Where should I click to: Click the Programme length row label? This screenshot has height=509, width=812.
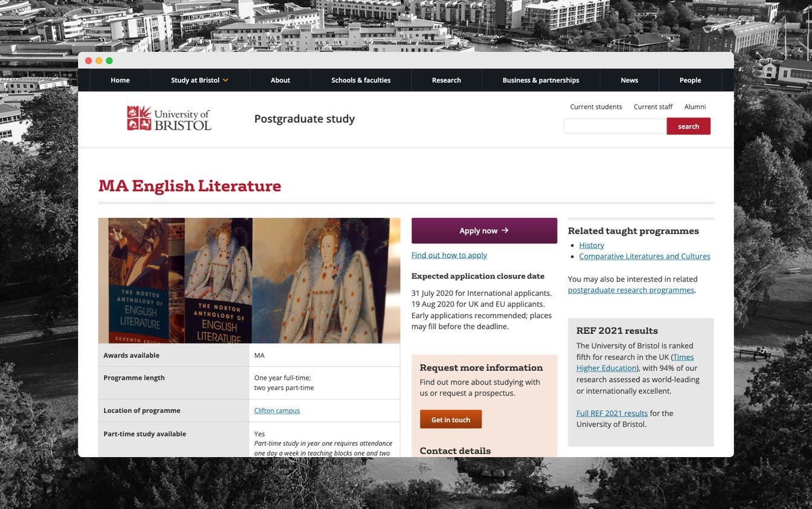(134, 378)
